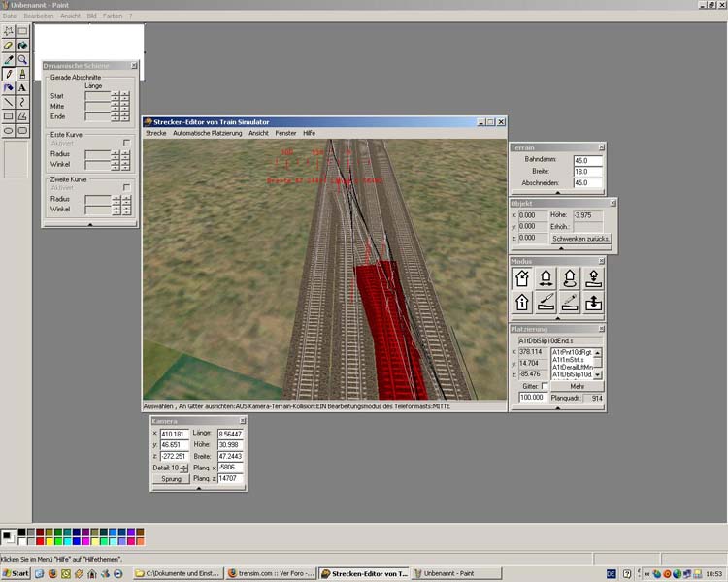This screenshot has height=582, width=728.
Task: Click the Schwenken zurücks. button
Action: [x=580, y=238]
